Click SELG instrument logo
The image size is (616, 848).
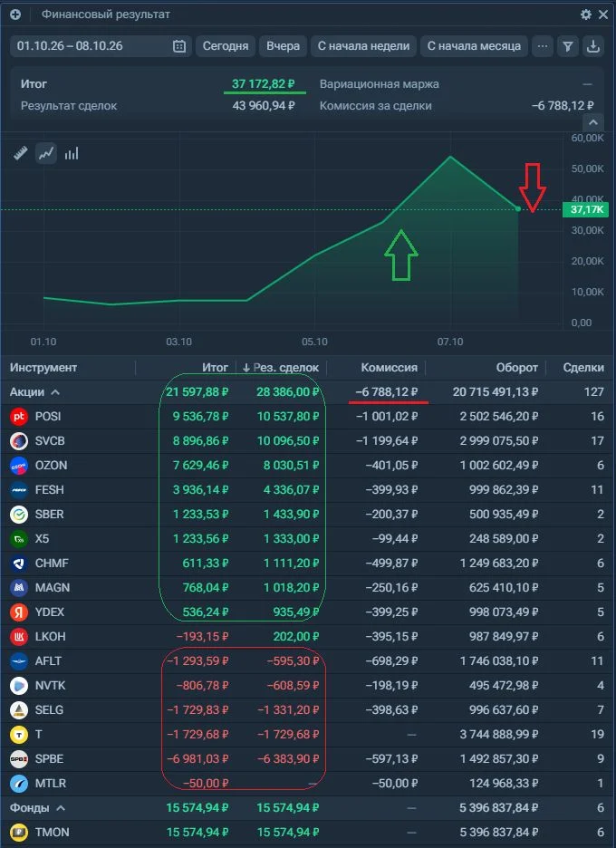pos(19,709)
